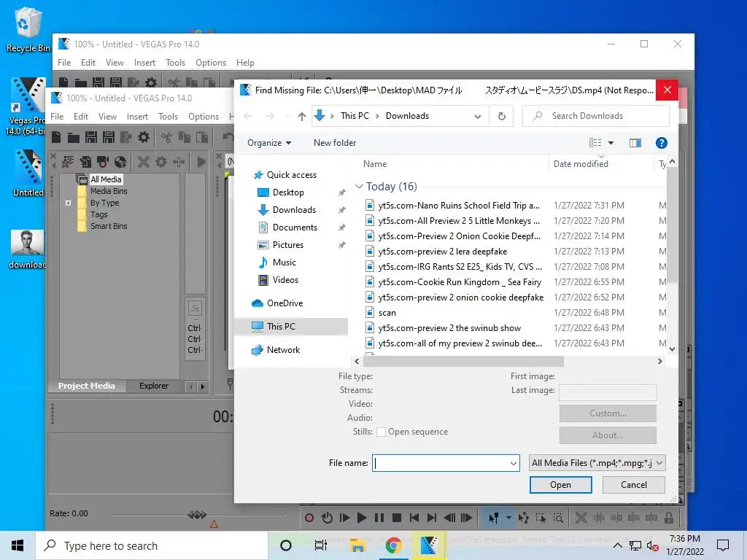This screenshot has height=560, width=747.
Task: Click the Record button in transport bar
Action: tap(309, 518)
